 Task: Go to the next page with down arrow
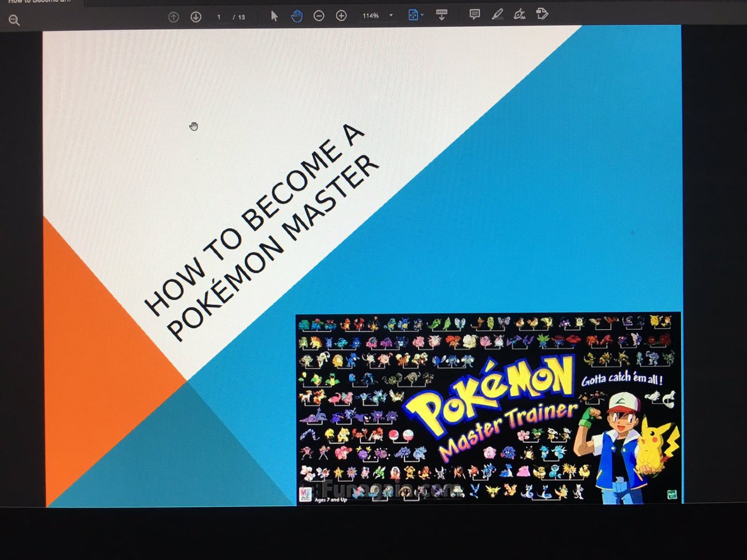(x=195, y=17)
